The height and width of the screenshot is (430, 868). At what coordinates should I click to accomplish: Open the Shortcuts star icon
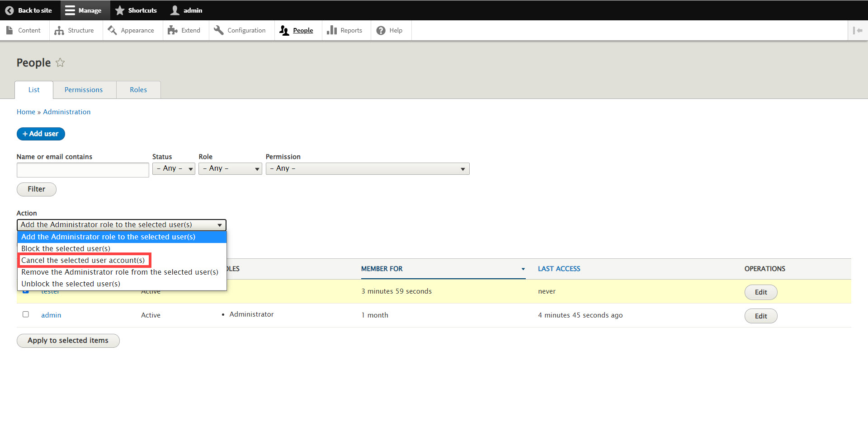coord(120,10)
